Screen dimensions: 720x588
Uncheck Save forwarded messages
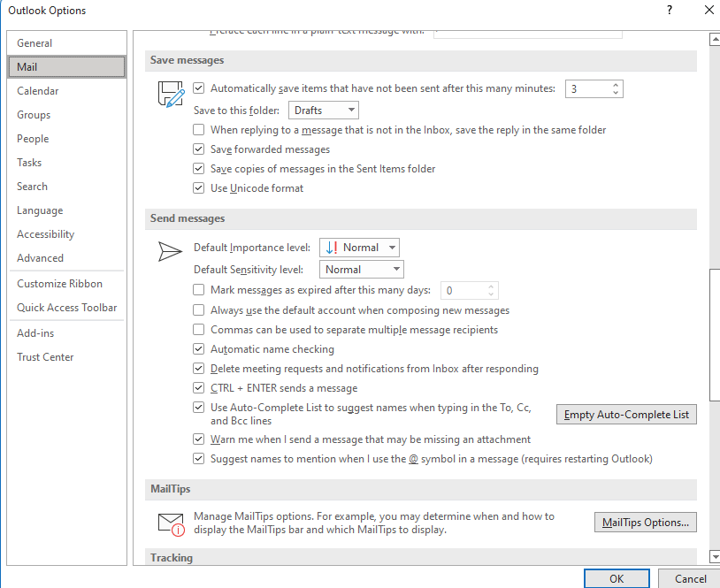pyautogui.click(x=199, y=149)
